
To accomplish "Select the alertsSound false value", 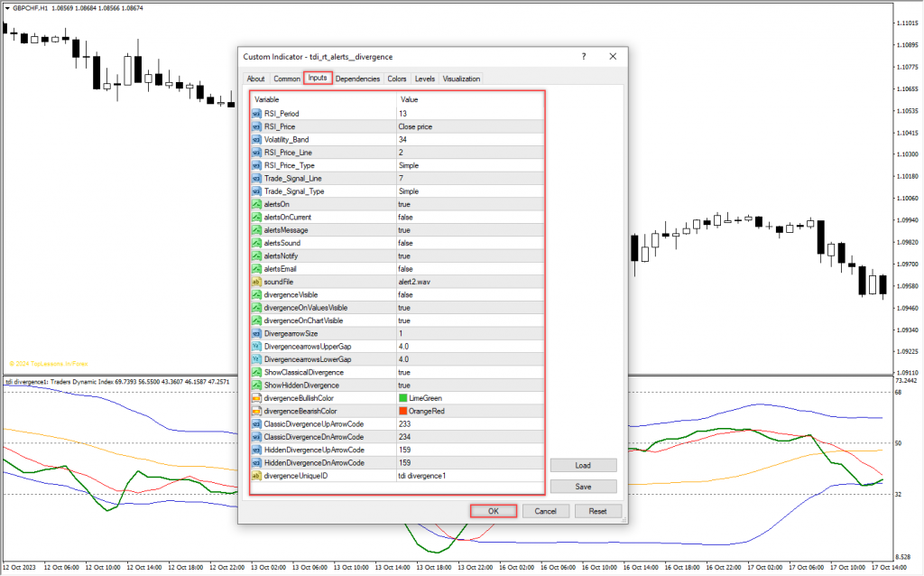I will coord(407,243).
